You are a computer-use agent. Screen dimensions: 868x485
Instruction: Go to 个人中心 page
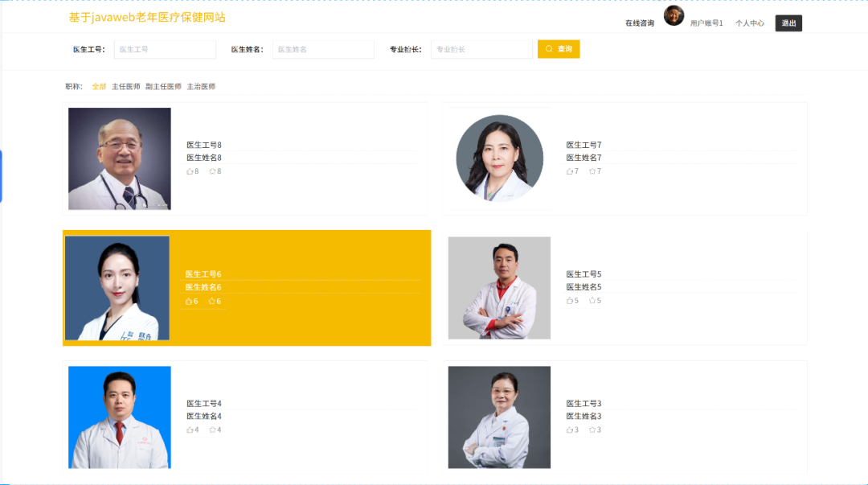(x=750, y=23)
